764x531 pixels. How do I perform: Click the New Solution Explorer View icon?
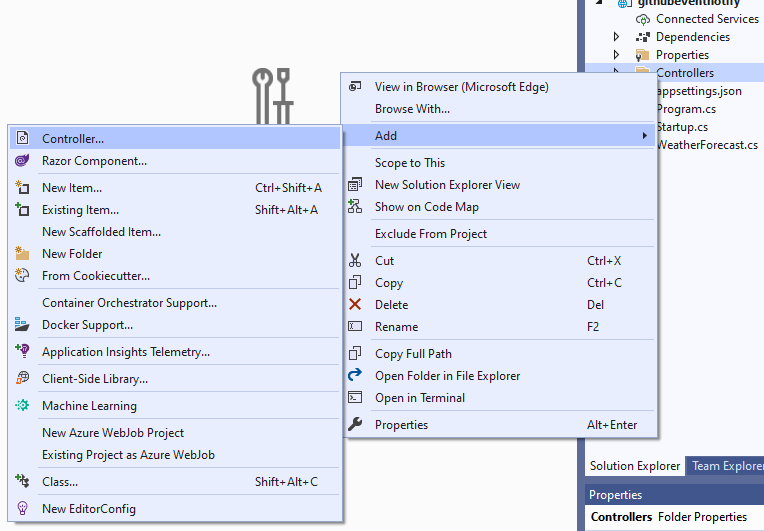click(x=355, y=185)
